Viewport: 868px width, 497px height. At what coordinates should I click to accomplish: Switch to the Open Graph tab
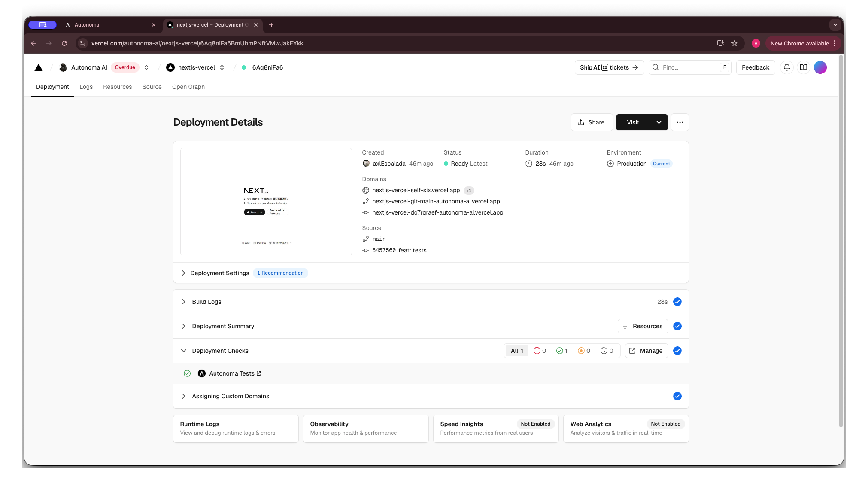pos(188,87)
